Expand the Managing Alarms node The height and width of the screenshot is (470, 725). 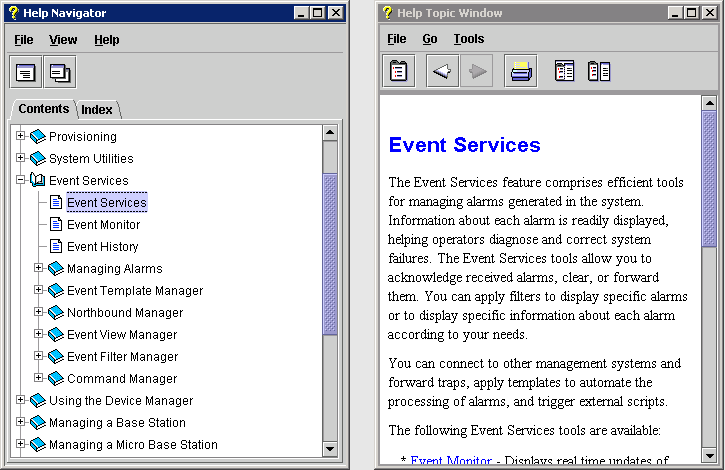click(x=39, y=268)
